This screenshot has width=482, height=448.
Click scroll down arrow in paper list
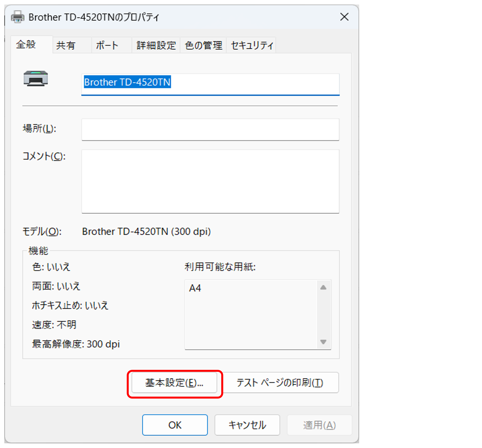323,342
